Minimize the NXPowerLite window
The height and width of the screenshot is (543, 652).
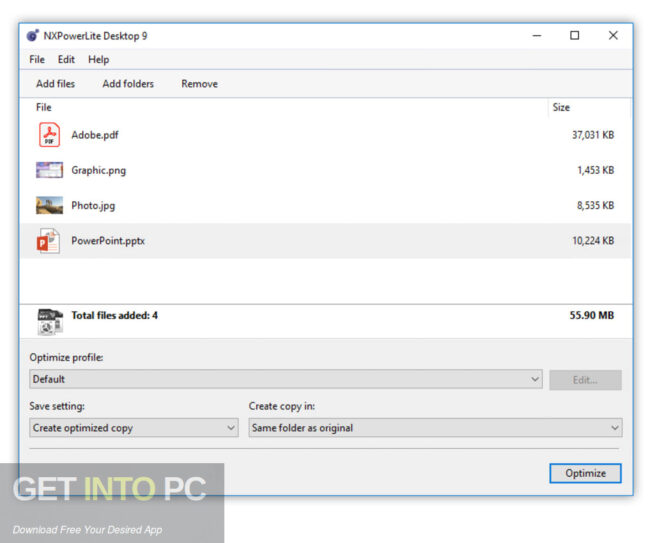[x=537, y=36]
